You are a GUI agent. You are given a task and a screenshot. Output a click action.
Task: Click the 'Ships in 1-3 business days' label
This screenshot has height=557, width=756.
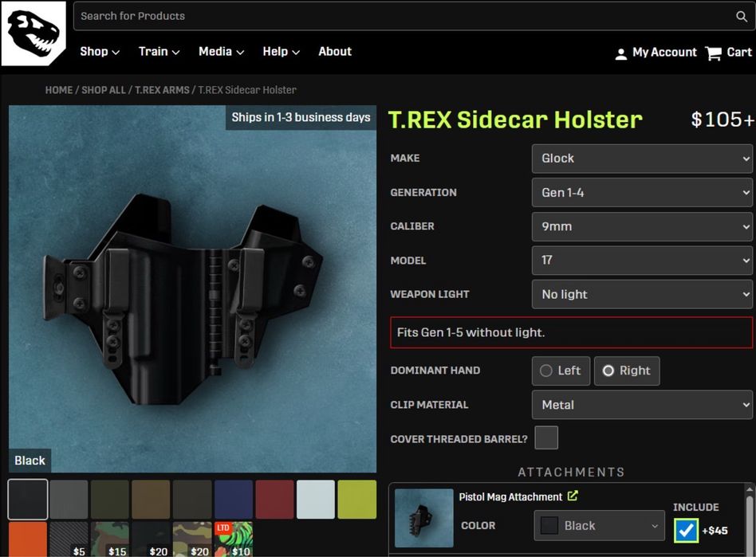pos(301,118)
